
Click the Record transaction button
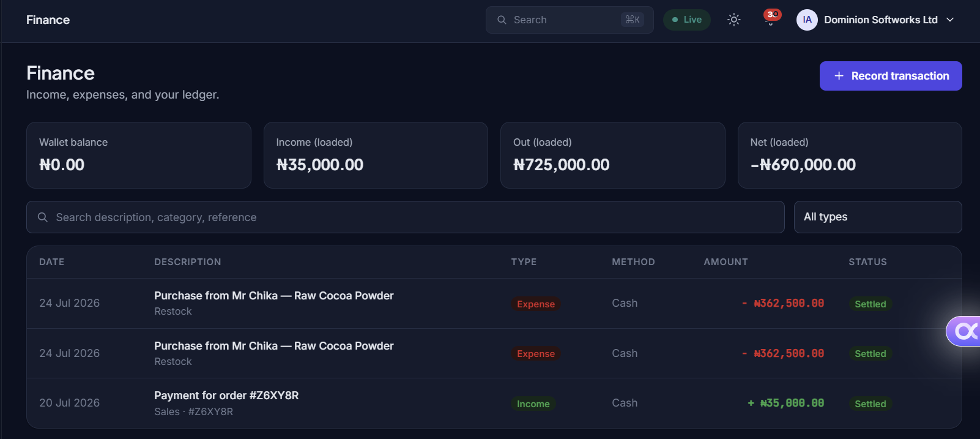(891, 76)
